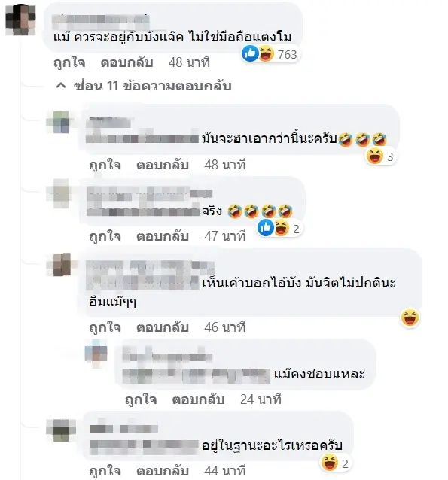The image size is (448, 480).
Task: Click avatar beside 'แม้คงชอบแหละ' reply
Action: point(96,353)
